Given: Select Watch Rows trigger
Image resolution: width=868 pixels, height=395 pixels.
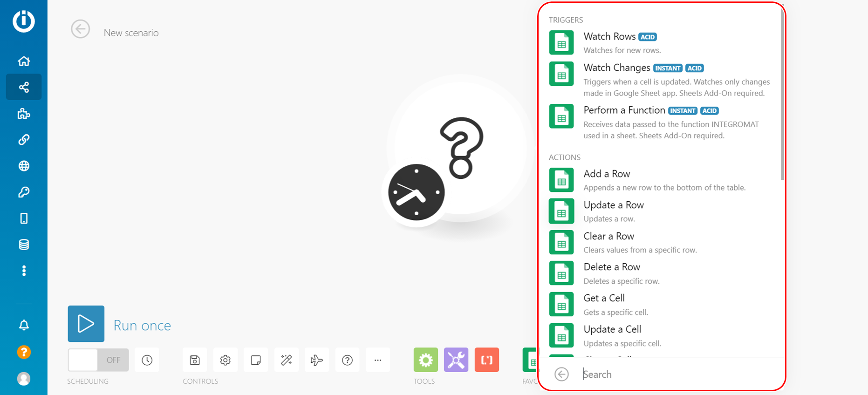Looking at the screenshot, I should click(661, 42).
